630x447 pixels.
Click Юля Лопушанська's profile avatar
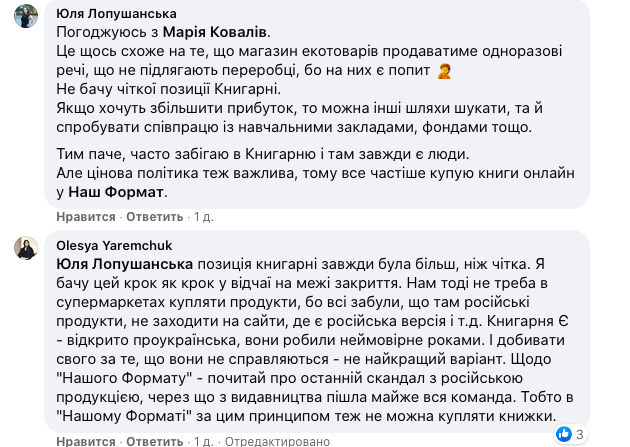pos(26,16)
